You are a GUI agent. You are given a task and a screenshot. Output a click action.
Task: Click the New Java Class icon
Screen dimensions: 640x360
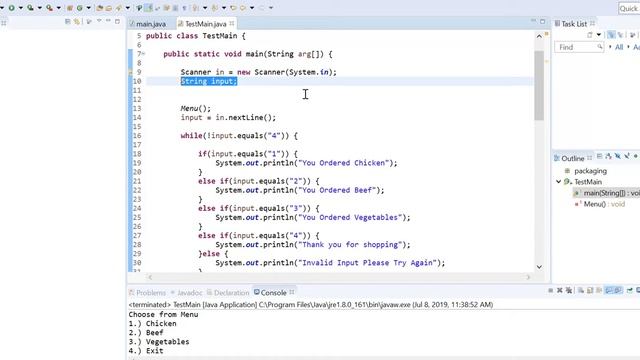click(x=80, y=8)
